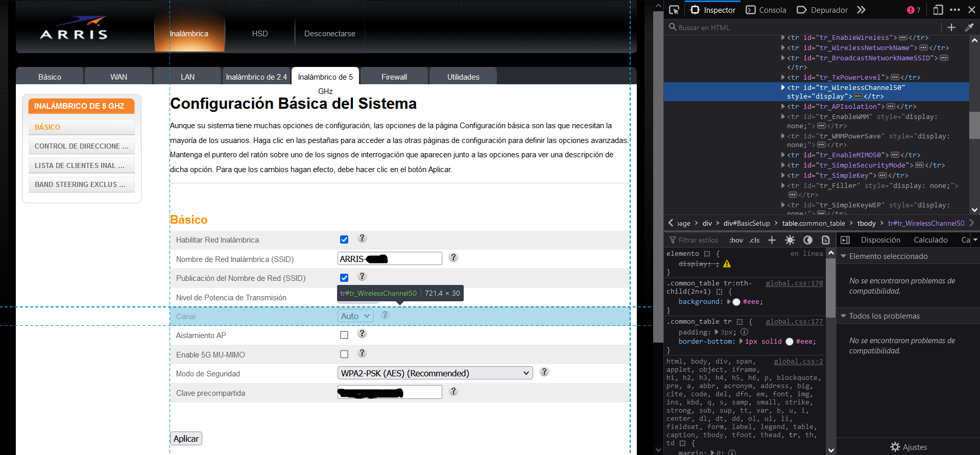Screen dimensions: 980x455
Task: Toggle light color scheme simulation (sun icon)
Action: (790, 240)
